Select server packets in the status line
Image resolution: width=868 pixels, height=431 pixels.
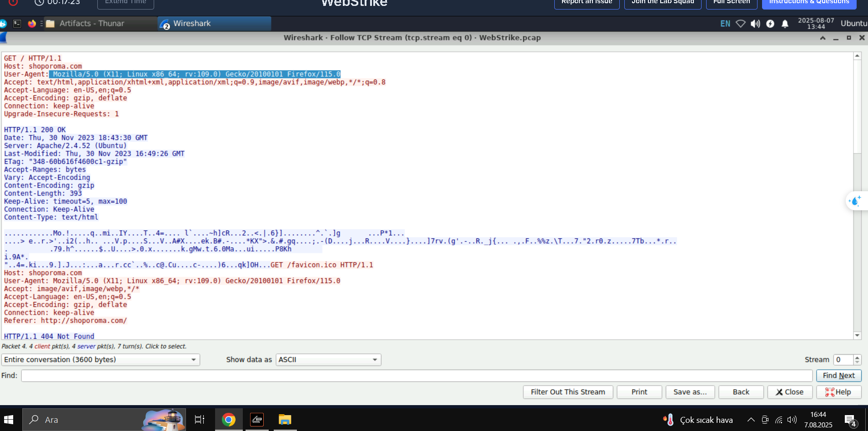pos(86,346)
